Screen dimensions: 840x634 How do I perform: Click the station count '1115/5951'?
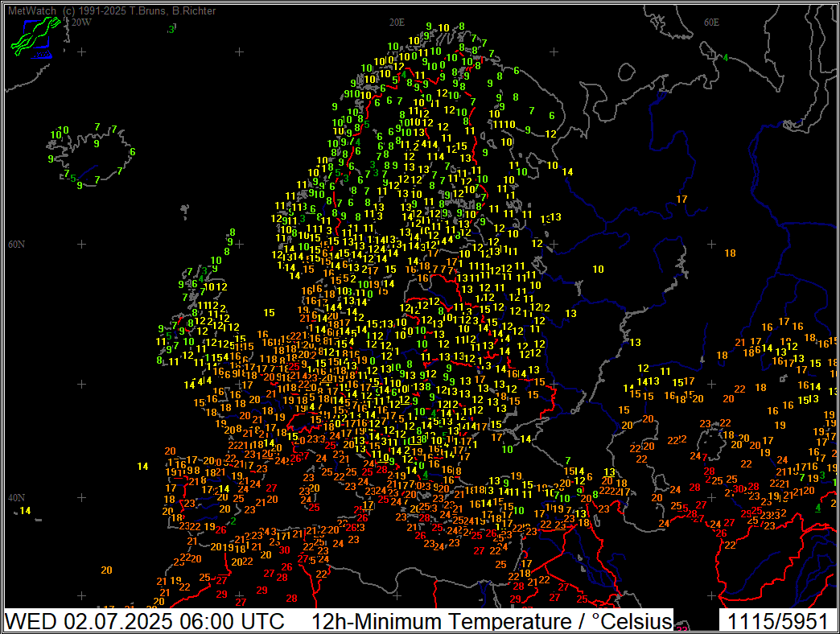(778, 621)
